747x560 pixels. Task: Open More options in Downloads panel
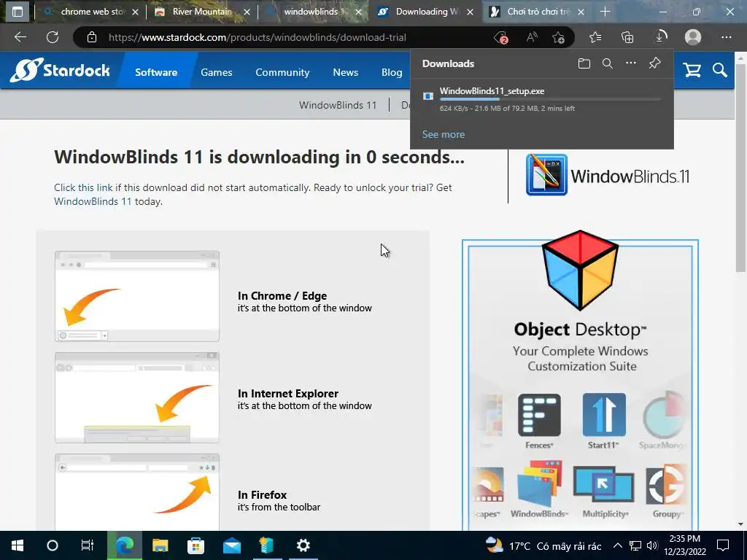pos(631,63)
